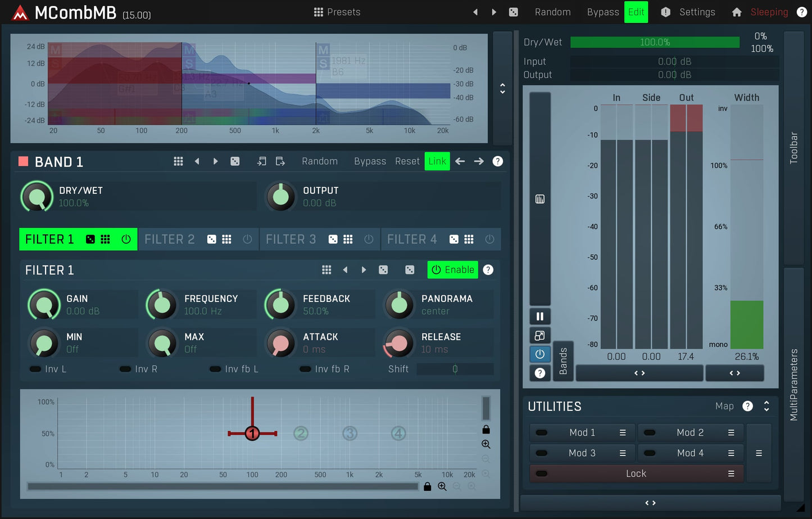The width and height of the screenshot is (812, 519).
Task: Click the randomize dice icon beside Presets arrows
Action: [513, 12]
